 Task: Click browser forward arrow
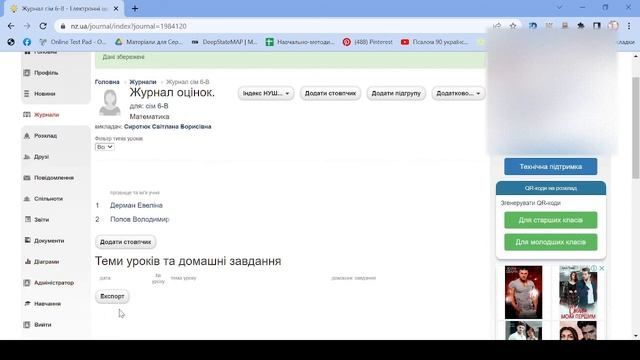[x=27, y=26]
